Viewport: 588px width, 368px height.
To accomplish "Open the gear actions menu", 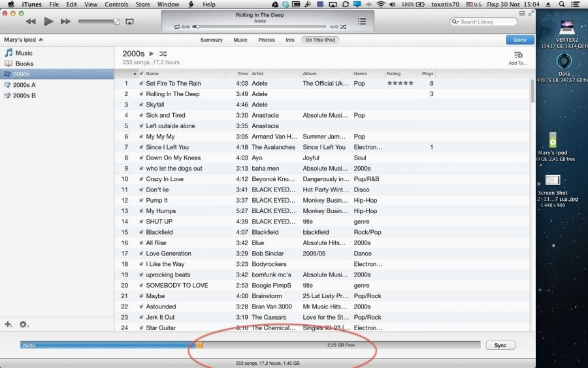I will [24, 324].
